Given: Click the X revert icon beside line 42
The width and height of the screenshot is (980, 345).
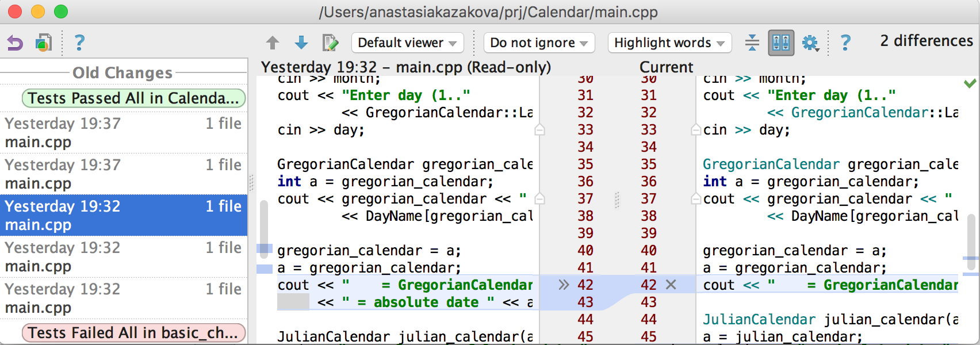Looking at the screenshot, I should pos(671,285).
